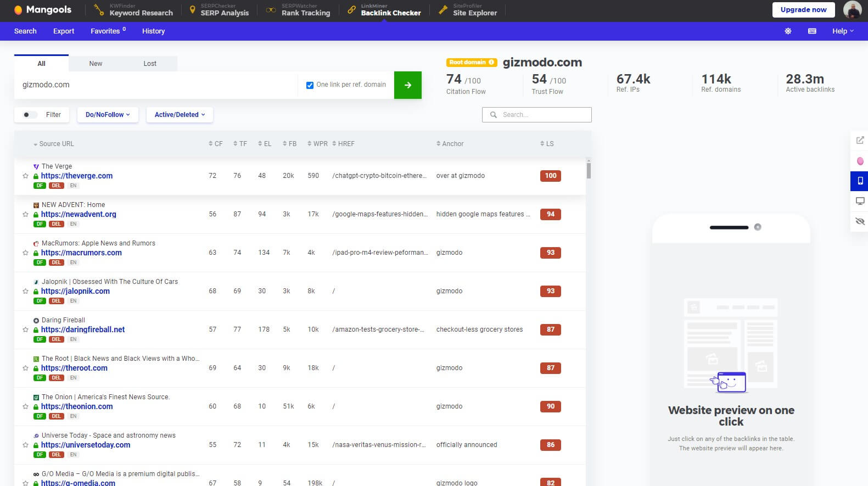Open History in the blue bar

153,31
